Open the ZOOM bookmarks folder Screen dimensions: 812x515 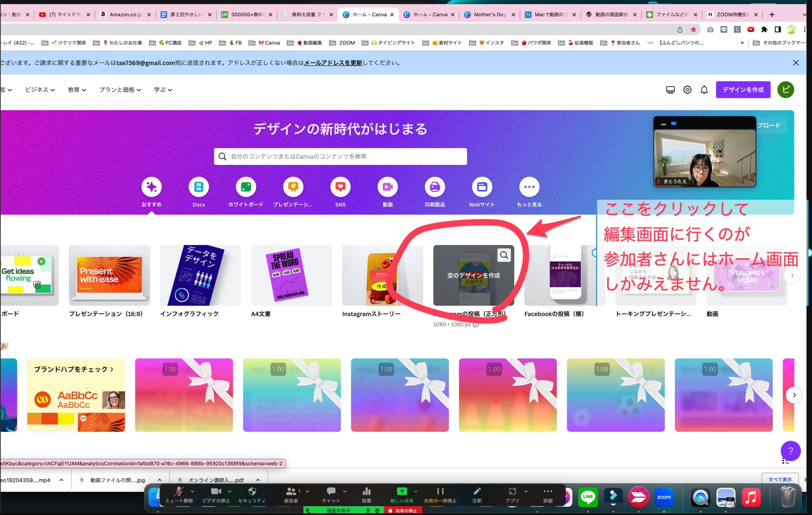pyautogui.click(x=342, y=43)
